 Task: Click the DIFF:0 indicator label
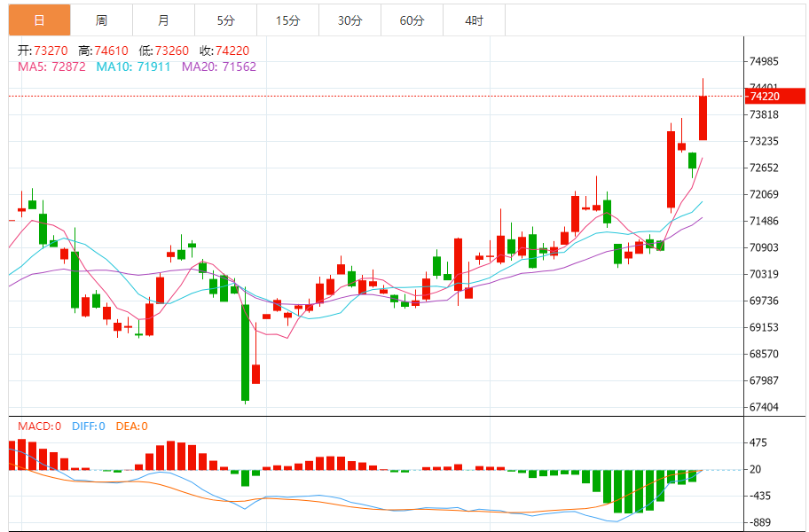[88, 426]
